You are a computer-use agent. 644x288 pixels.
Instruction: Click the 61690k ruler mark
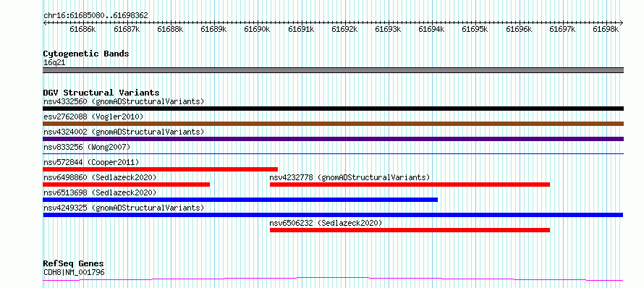pos(257,29)
